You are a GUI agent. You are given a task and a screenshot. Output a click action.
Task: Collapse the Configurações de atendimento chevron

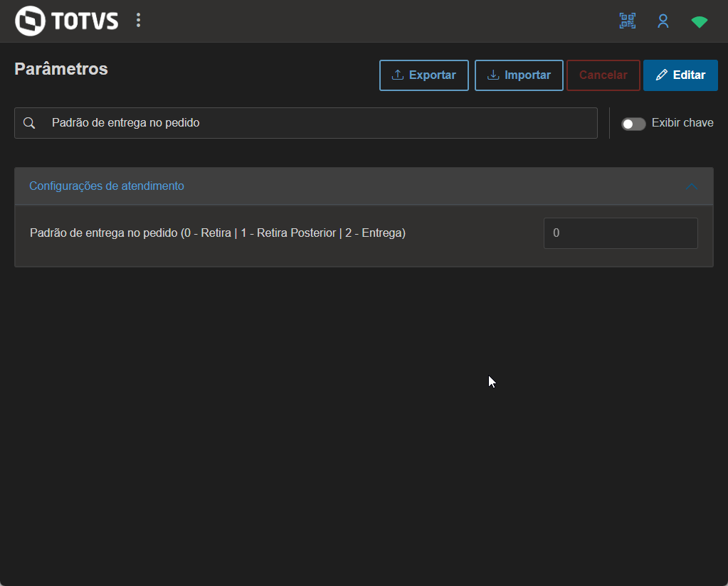[x=692, y=186]
